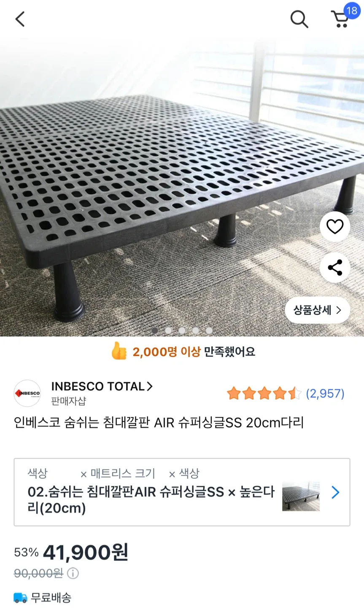This screenshot has width=364, height=608.
Task: Tap the thumbs-up satisfaction badge
Action: (119, 351)
